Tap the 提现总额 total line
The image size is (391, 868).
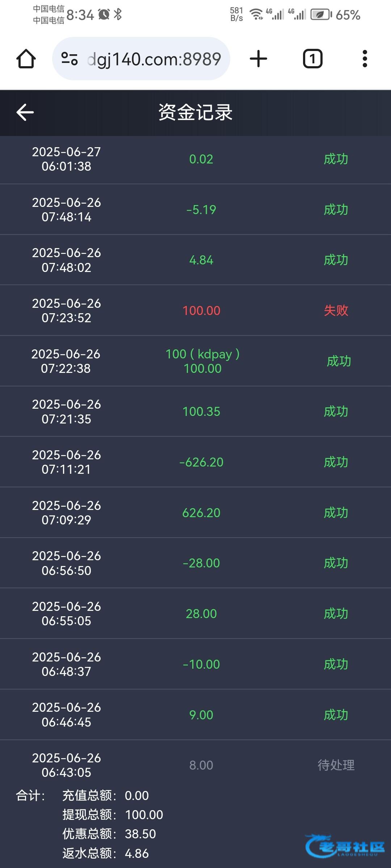coord(113,815)
